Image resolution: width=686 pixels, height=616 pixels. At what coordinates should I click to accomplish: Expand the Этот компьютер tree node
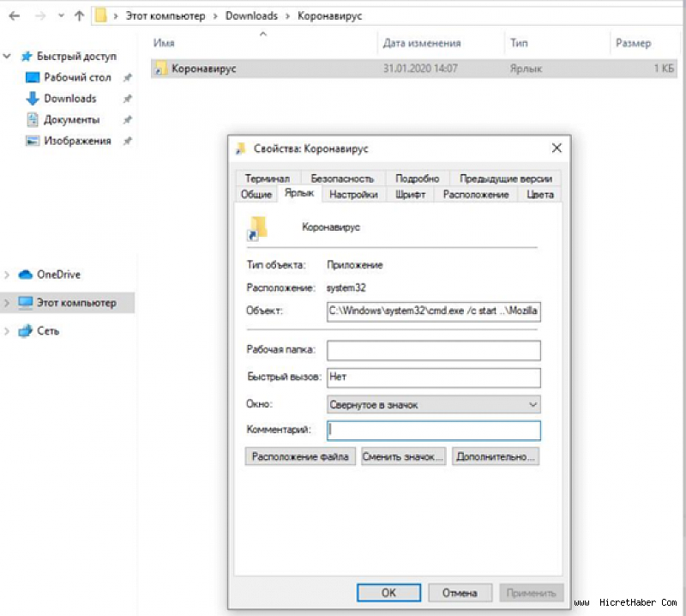pos(8,303)
